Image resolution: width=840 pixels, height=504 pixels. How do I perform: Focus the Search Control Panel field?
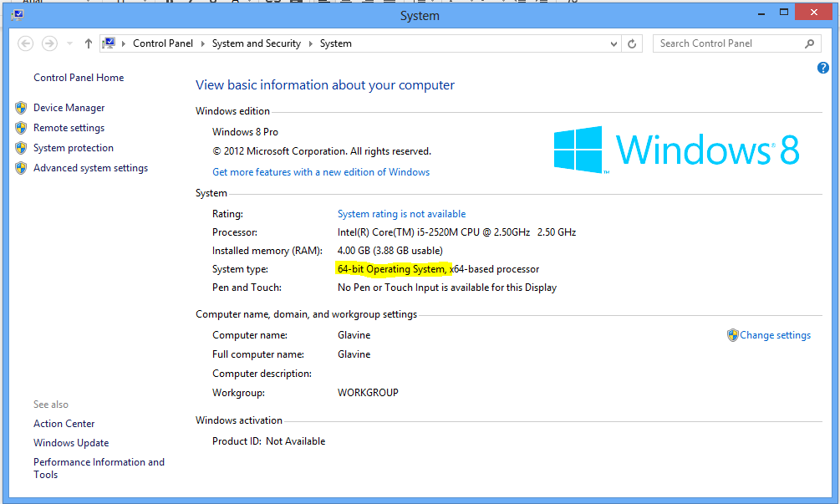pos(725,43)
